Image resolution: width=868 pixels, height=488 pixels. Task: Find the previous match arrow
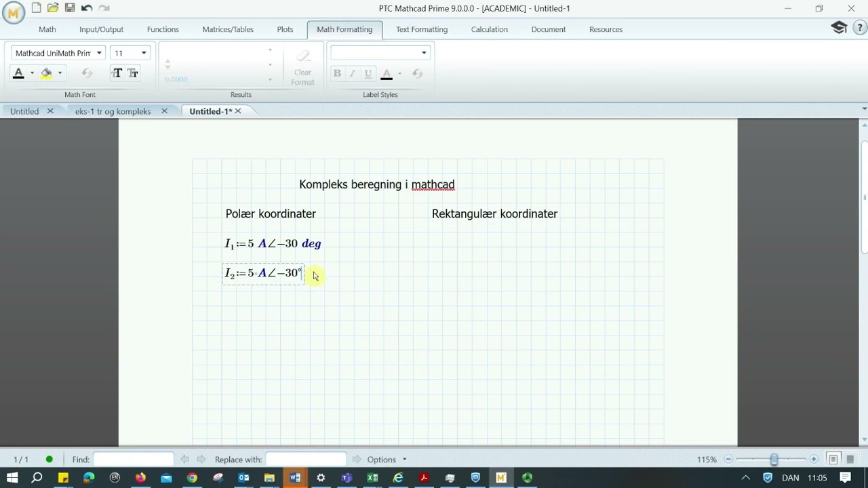pos(185,460)
